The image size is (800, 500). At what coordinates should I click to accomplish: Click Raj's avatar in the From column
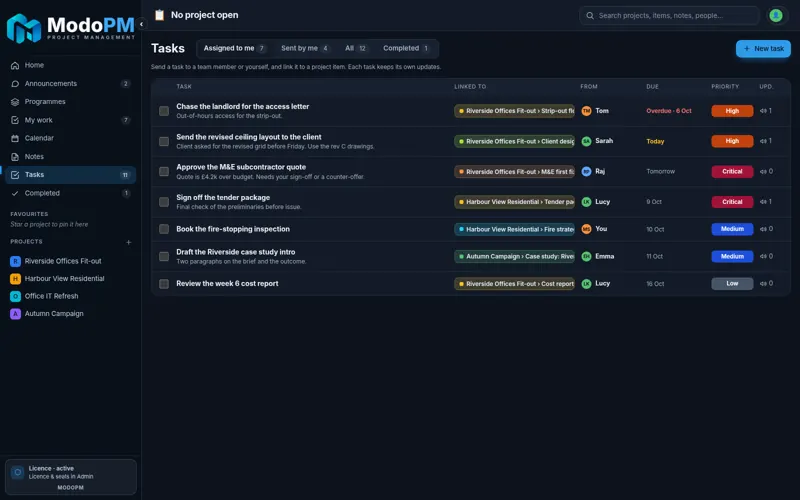click(586, 171)
